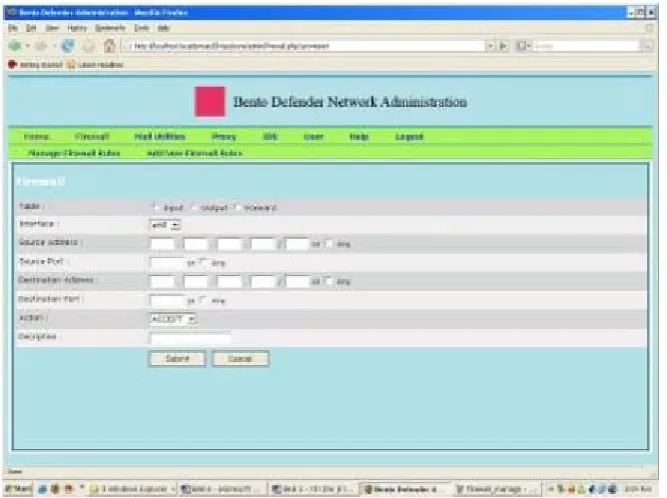This screenshot has height=498, width=667.
Task: Open the Action ACCEPT dropdown
Action: pyautogui.click(x=173, y=319)
